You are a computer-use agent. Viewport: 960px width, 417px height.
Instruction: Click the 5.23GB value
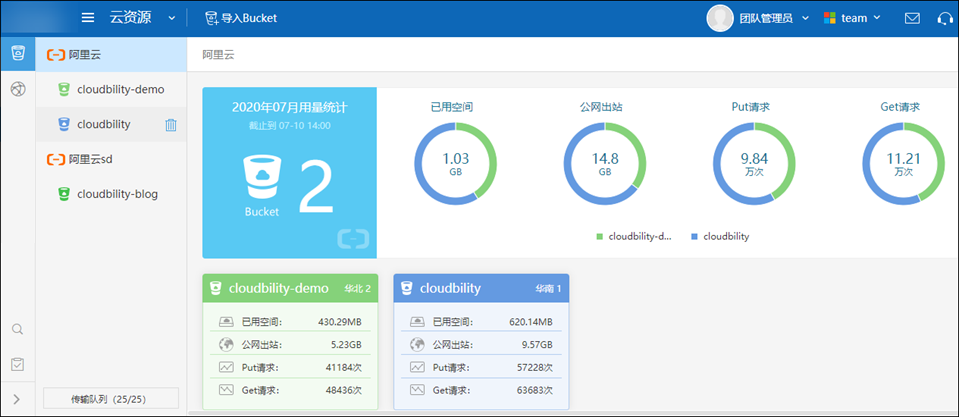pos(345,345)
